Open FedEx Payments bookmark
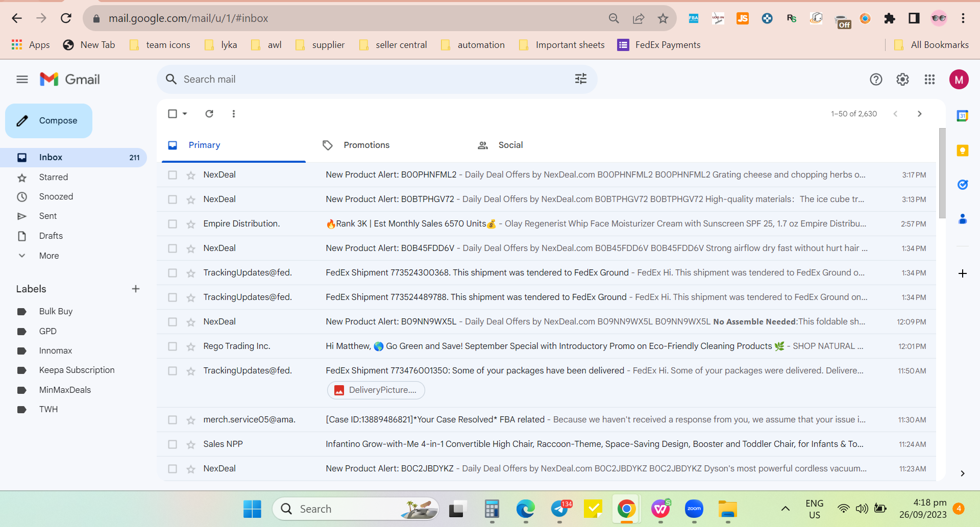The width and height of the screenshot is (980, 527). click(659, 45)
